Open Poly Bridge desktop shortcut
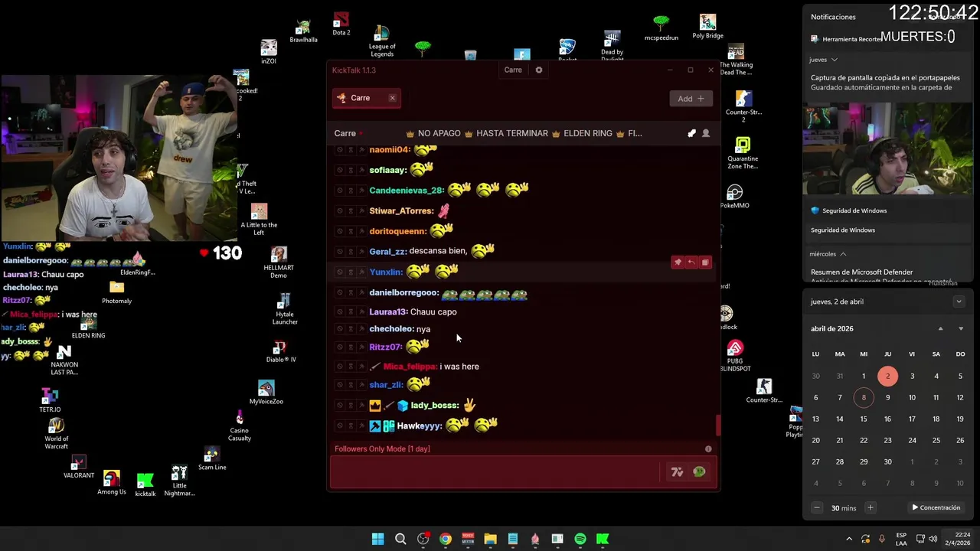 tap(707, 27)
